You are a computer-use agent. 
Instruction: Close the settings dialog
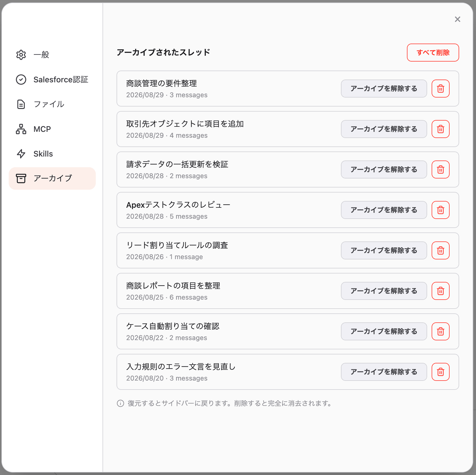point(457,19)
